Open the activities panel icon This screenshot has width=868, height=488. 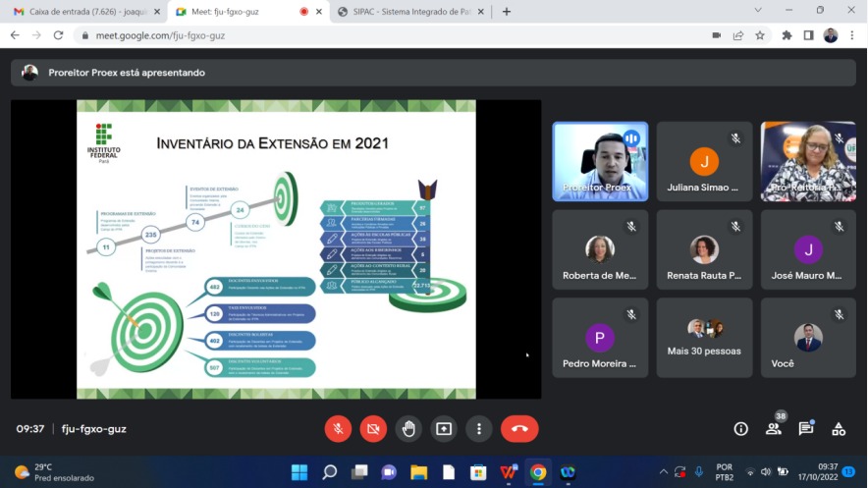839,429
